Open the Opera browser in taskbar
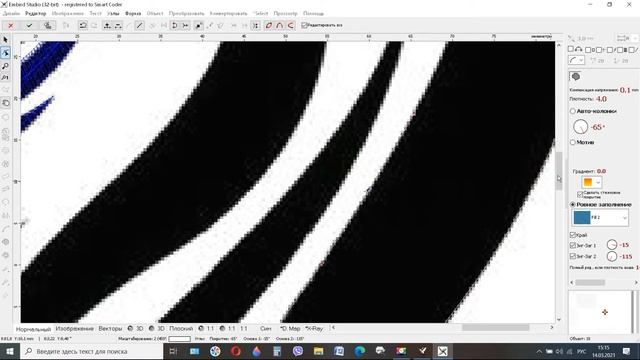 coord(236,351)
